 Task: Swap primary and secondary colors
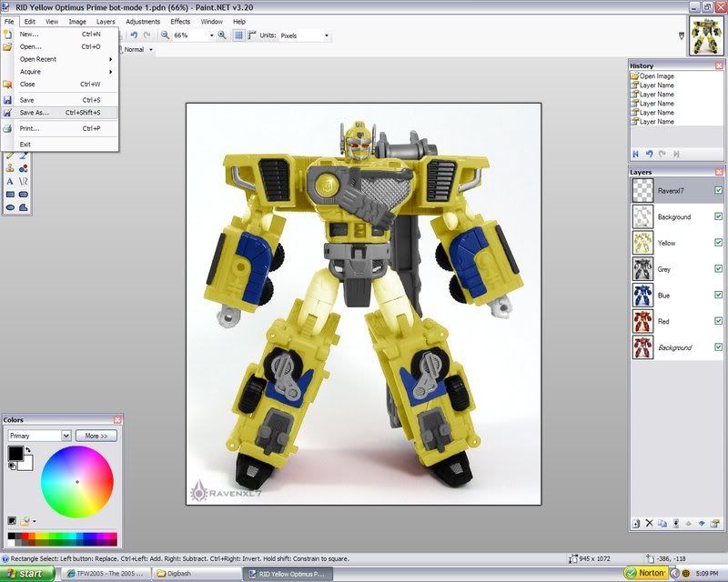tap(28, 449)
